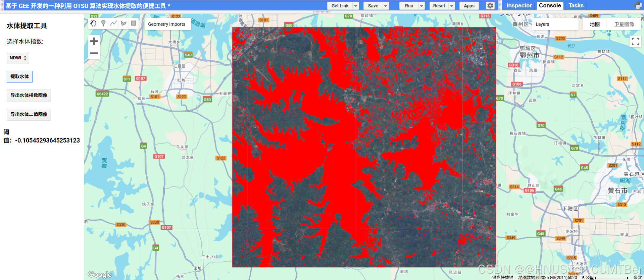Click the 水体提取工具 heading
The width and height of the screenshot is (644, 280).
click(x=27, y=26)
